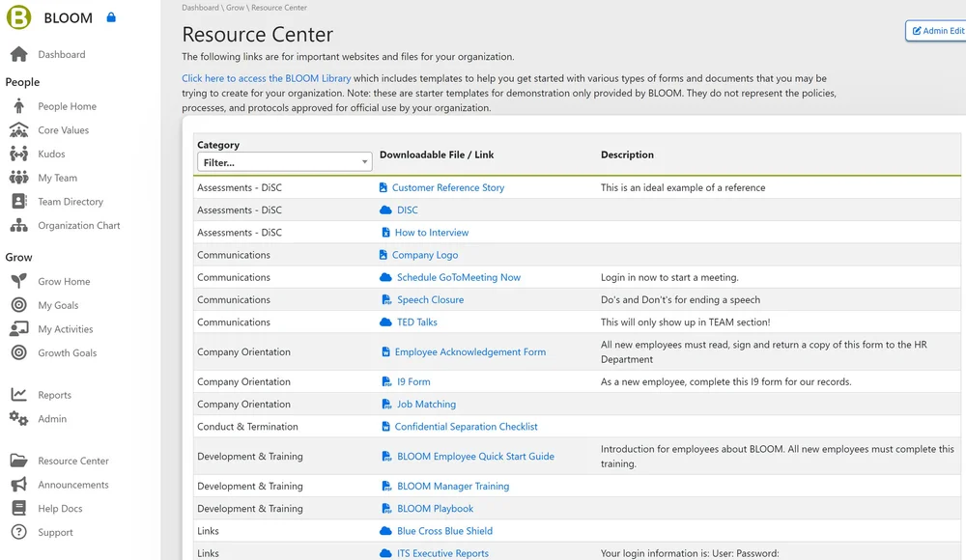This screenshot has width=966, height=560.
Task: Click the Announcements megaphone icon
Action: [x=18, y=485]
